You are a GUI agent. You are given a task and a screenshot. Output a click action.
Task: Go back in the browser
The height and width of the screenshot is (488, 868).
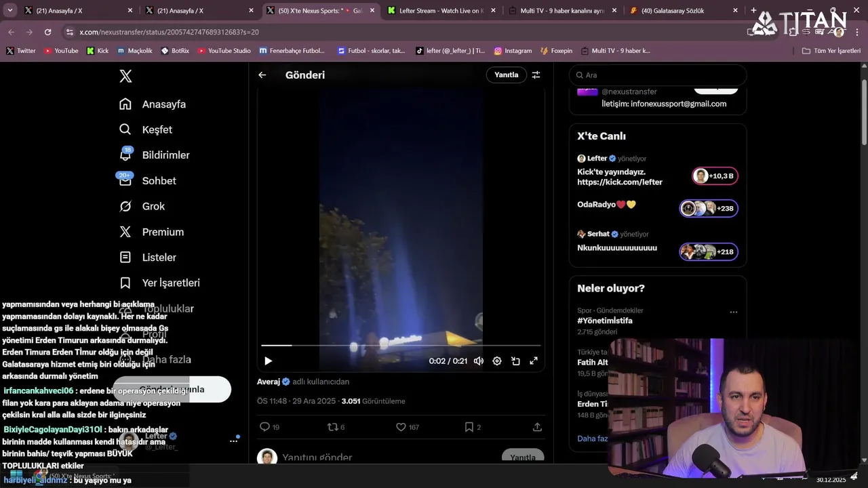[x=11, y=32]
